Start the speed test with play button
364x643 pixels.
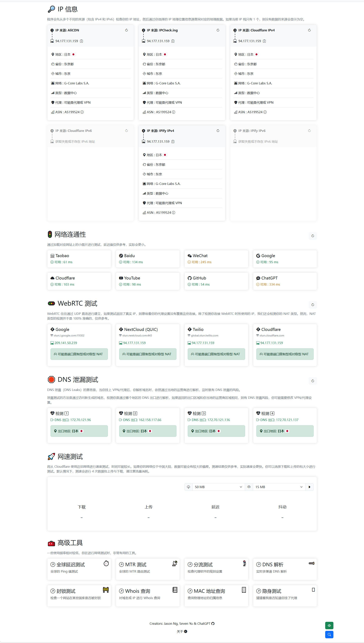point(310,487)
